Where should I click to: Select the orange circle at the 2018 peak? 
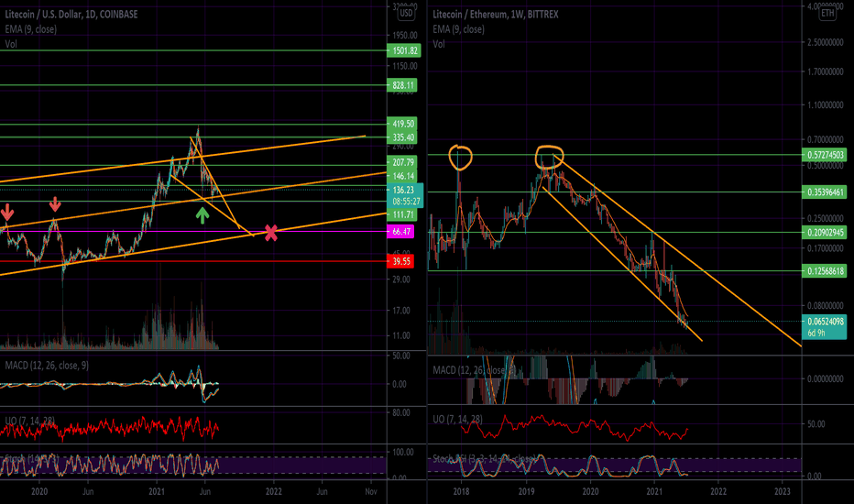tap(460, 157)
